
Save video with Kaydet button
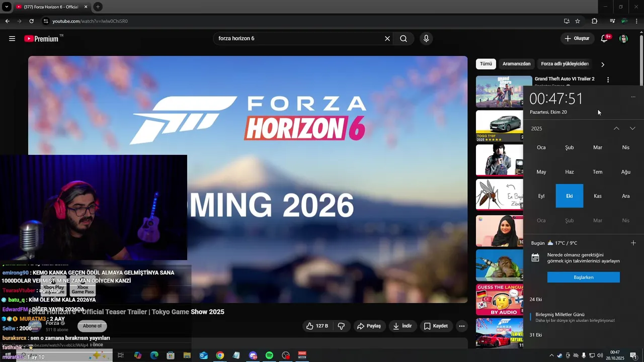[436, 326]
